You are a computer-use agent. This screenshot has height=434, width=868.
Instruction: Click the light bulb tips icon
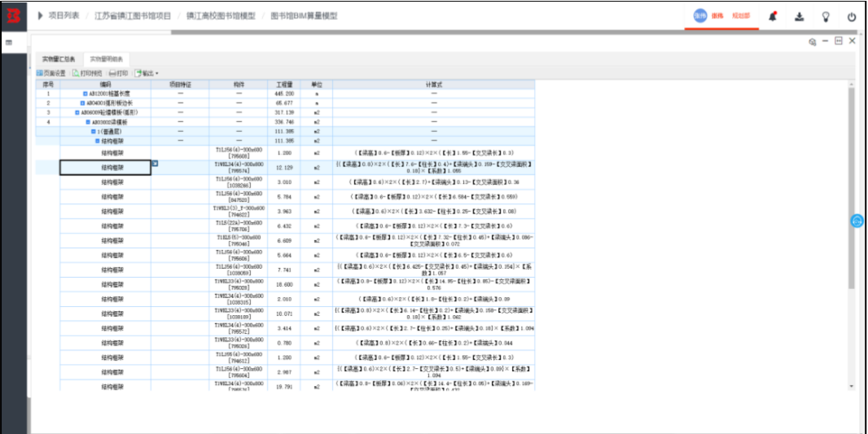point(826,16)
